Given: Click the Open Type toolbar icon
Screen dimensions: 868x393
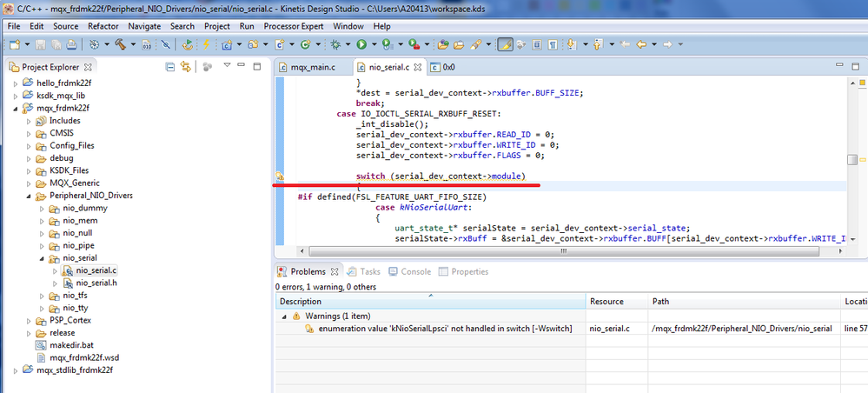Looking at the screenshot, I should tap(443, 44).
